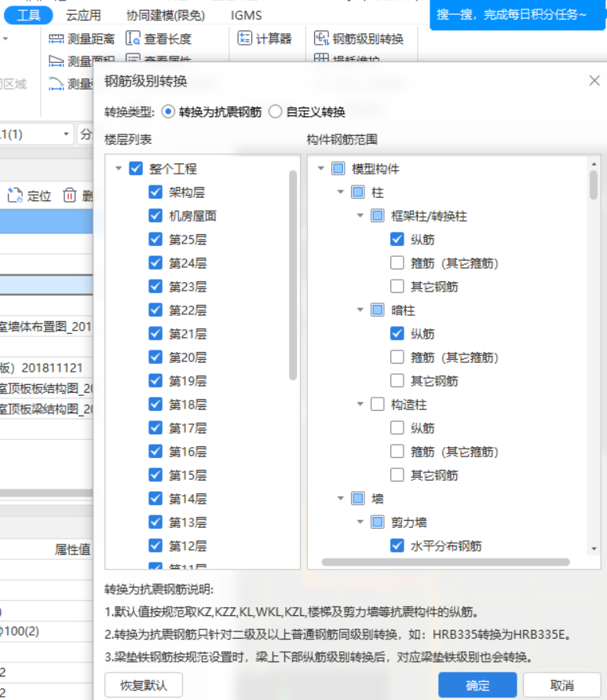This screenshot has width=607, height=700.
Task: Click the 测量面积 icon
Action: (57, 60)
